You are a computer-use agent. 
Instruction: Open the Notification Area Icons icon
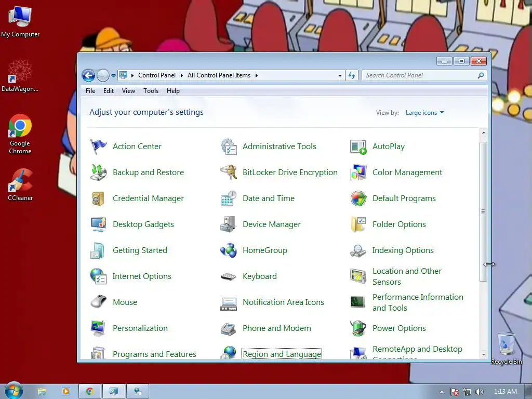pos(229,303)
